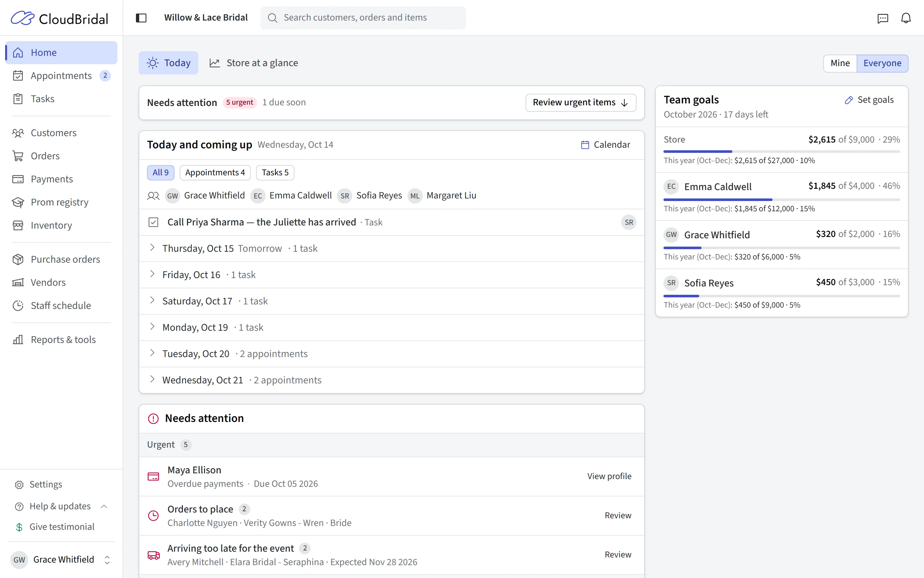The image size is (924, 578).
Task: Collapse the Help & updates chevron
Action: pos(104,506)
